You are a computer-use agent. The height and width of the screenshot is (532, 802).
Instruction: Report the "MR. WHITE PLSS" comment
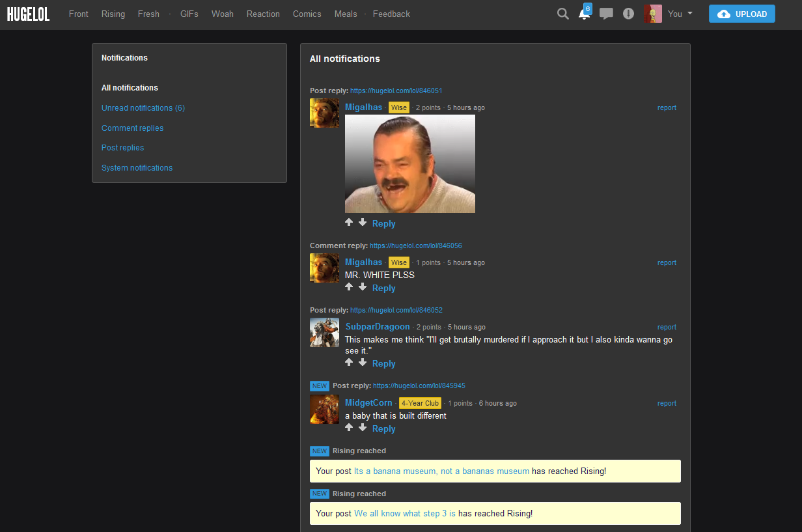click(667, 262)
